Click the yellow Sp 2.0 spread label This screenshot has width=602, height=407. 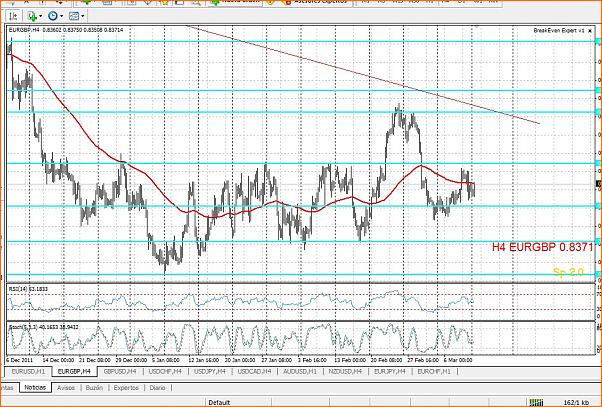pyautogui.click(x=568, y=272)
